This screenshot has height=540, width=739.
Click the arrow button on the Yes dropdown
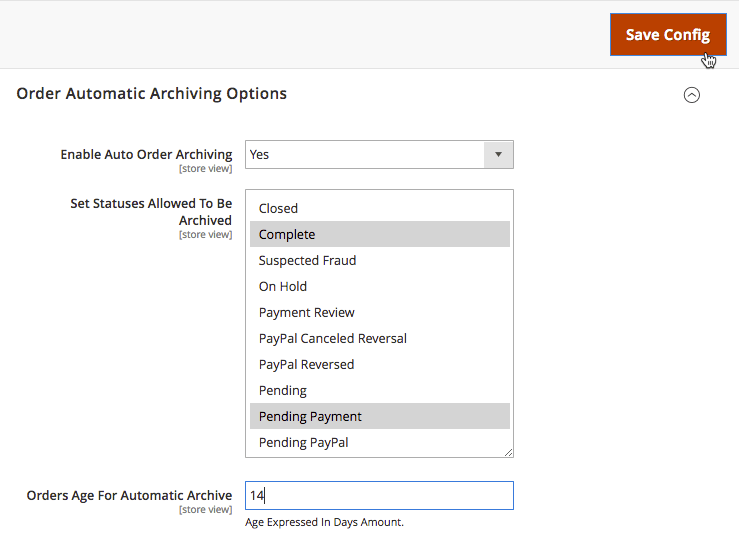(x=498, y=155)
